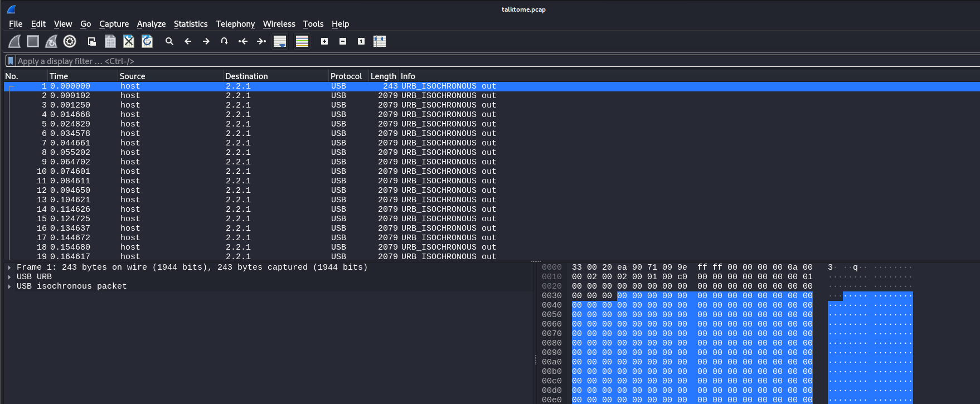Expand USB isochronous packet section
Image resolution: width=980 pixels, height=404 pixels.
click(x=9, y=286)
